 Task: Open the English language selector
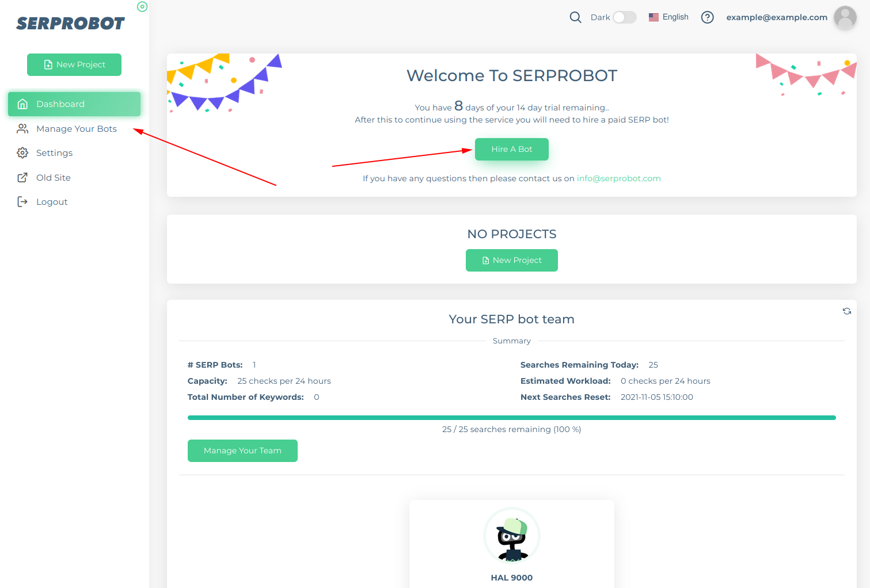pos(668,17)
